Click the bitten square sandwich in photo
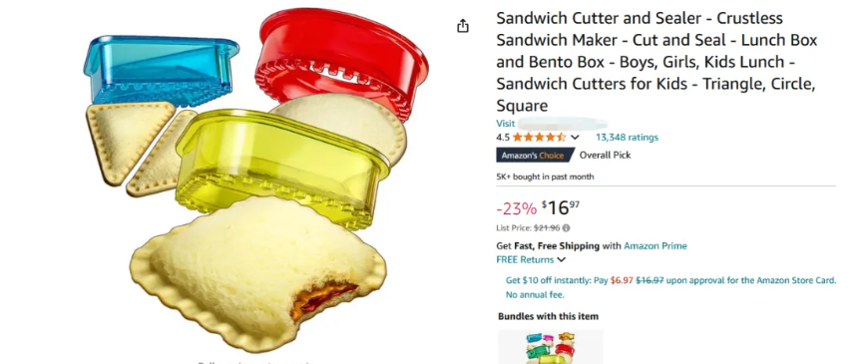 pyautogui.click(x=258, y=272)
